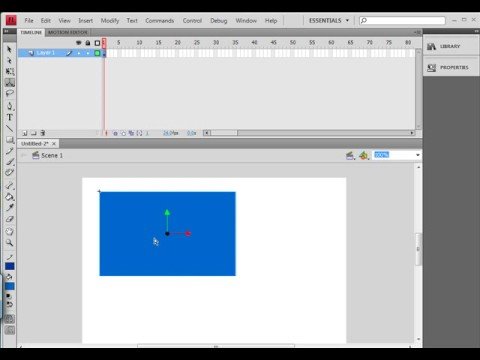Switch to the Motion Editor tab
Screen dimensions: 480x360
68,32
